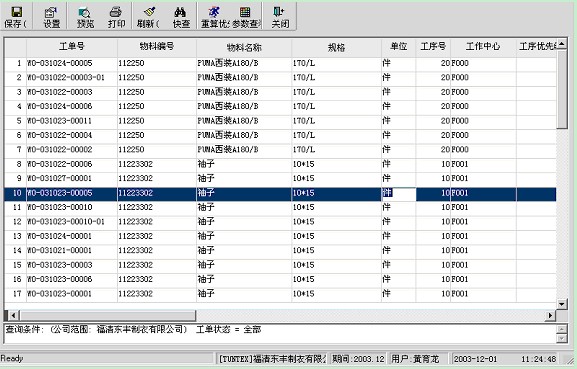The image size is (577, 369).
Task: Click the row number 17 header cell
Action: click(15, 294)
